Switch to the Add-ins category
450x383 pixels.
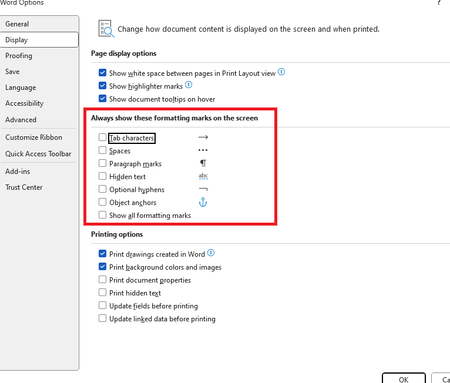click(39, 171)
